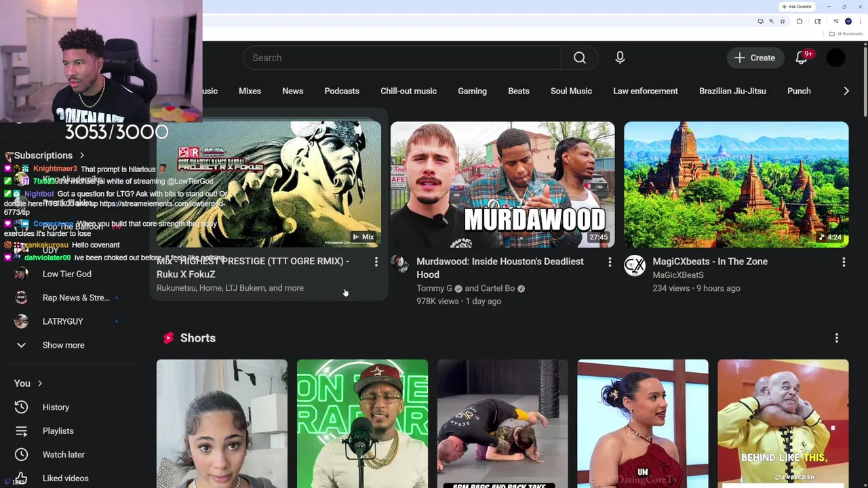Select the Law enforcement chip
This screenshot has width=868, height=488.
point(646,91)
